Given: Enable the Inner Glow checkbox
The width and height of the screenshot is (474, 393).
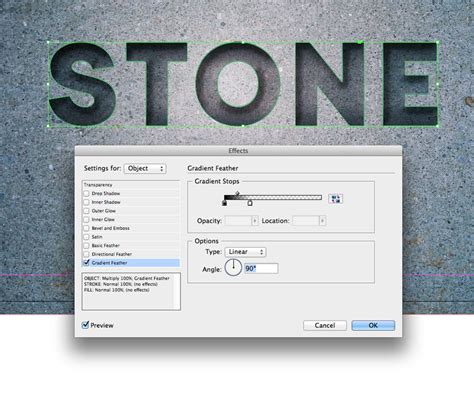Looking at the screenshot, I should (x=86, y=219).
